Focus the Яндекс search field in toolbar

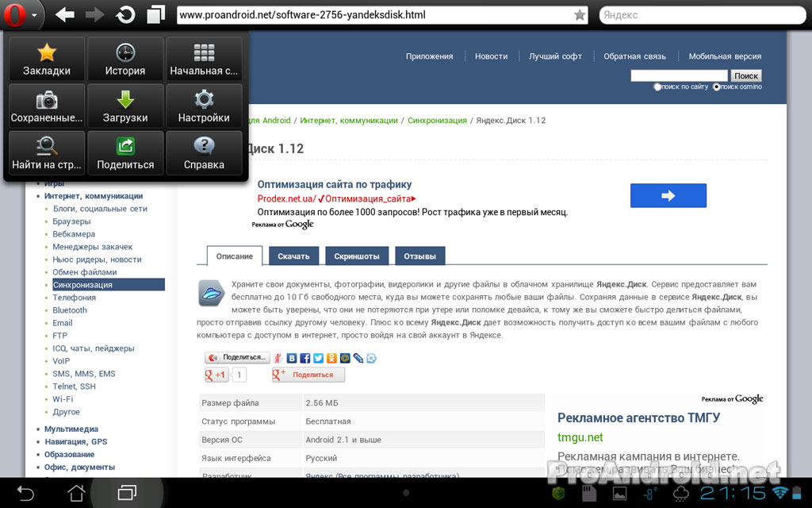coord(702,15)
